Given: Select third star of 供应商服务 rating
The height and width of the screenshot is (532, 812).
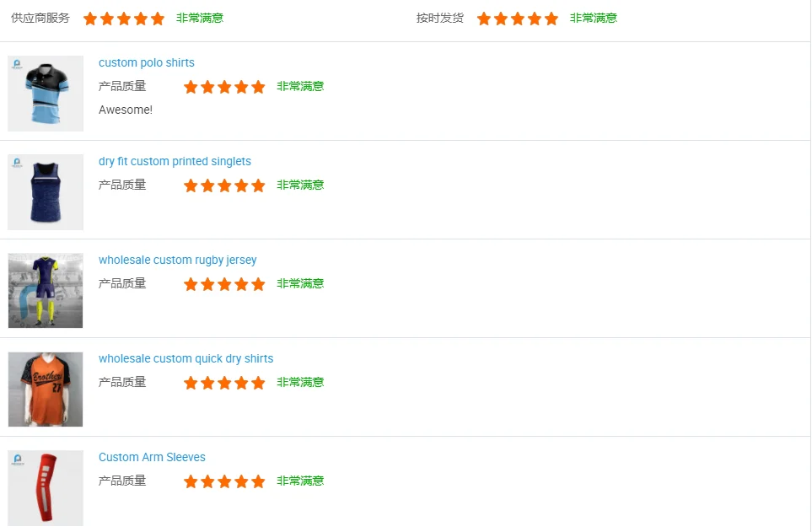Looking at the screenshot, I should tap(124, 19).
